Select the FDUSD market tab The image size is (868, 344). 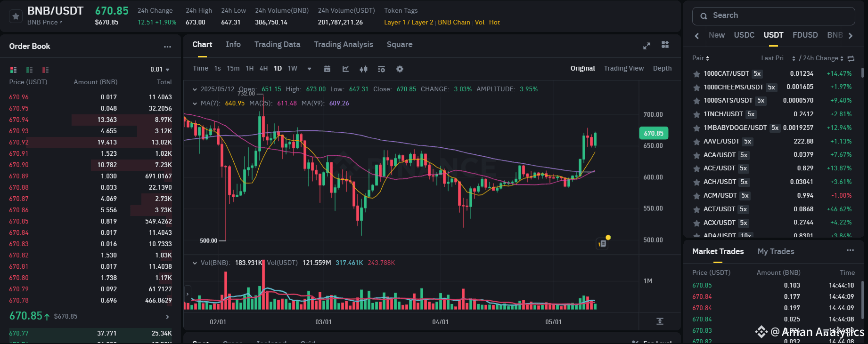pos(805,35)
